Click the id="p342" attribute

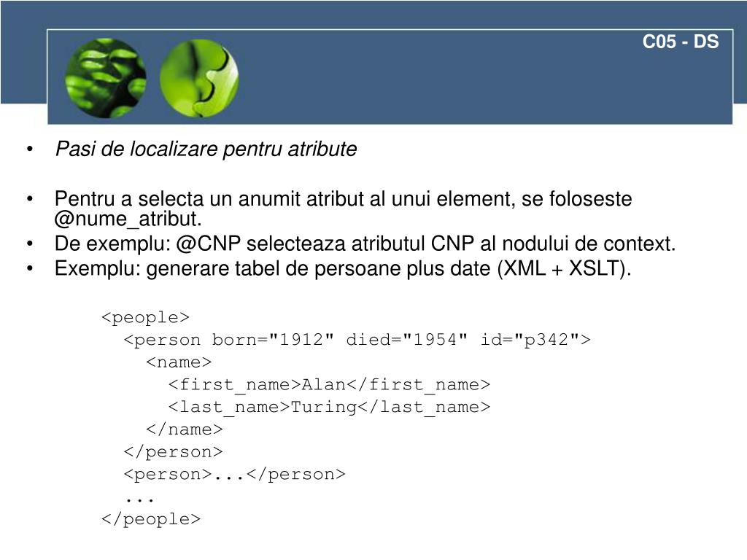coord(530,340)
